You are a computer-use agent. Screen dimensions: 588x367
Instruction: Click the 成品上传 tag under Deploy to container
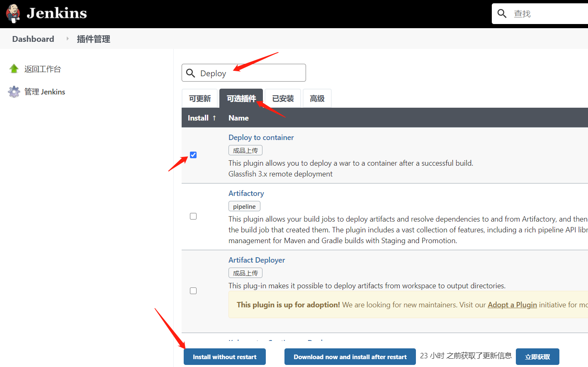click(x=245, y=150)
